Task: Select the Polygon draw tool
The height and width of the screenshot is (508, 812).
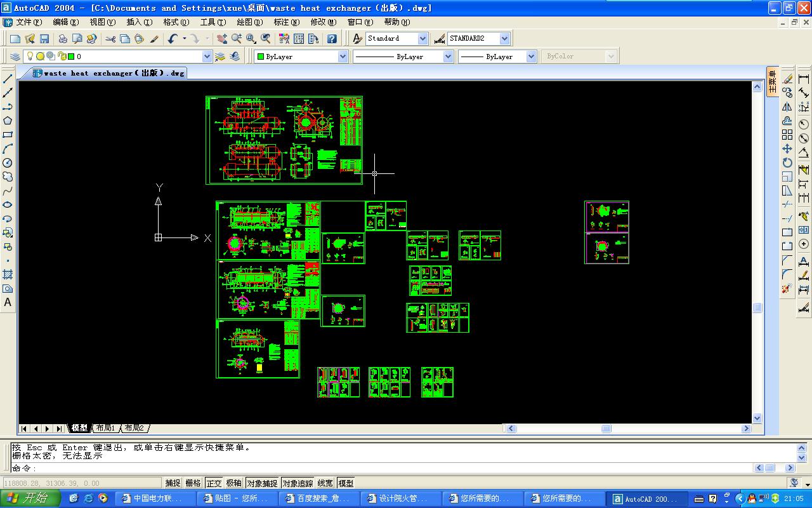Action: (x=8, y=121)
